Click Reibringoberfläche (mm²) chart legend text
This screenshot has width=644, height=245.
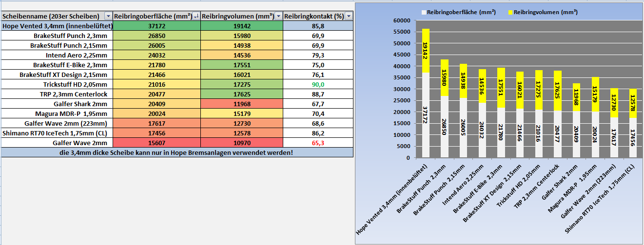461,11
